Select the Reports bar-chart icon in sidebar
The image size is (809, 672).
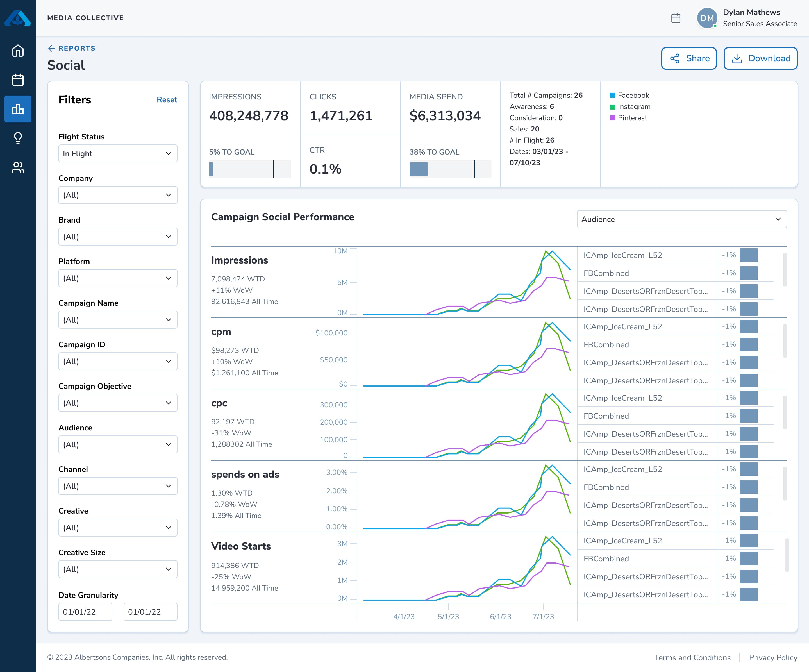(x=18, y=109)
